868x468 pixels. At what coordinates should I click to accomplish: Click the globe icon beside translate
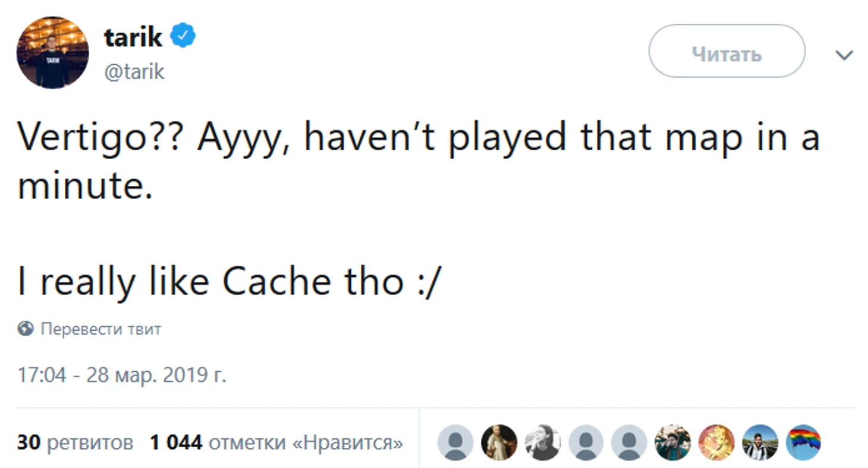click(26, 328)
